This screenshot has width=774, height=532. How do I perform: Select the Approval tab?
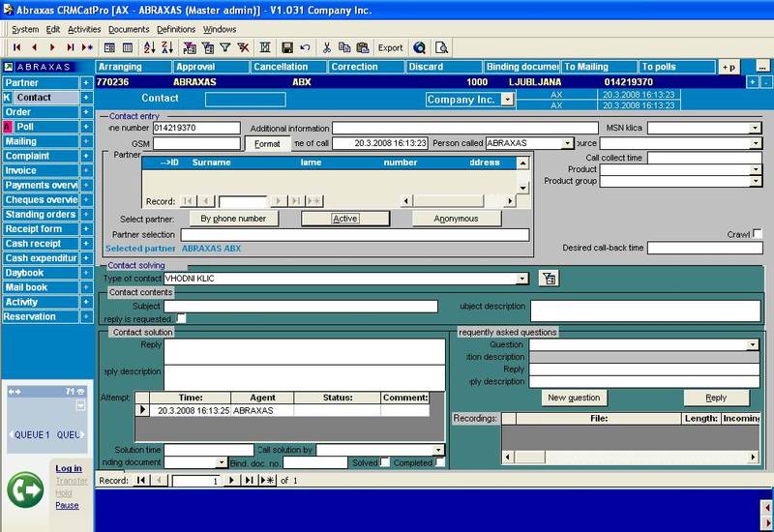pyautogui.click(x=210, y=67)
